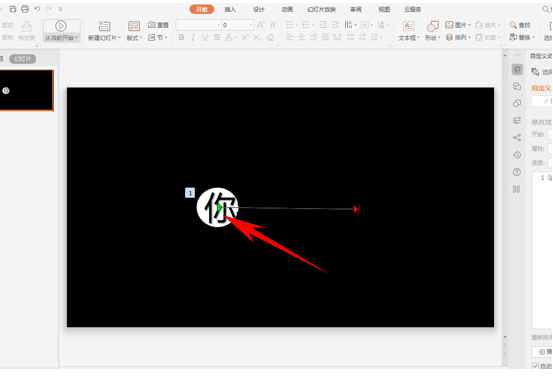Image resolution: width=553 pixels, height=376 pixels.
Task: Click the Print icon in the quick access bar
Action: pos(25,9)
